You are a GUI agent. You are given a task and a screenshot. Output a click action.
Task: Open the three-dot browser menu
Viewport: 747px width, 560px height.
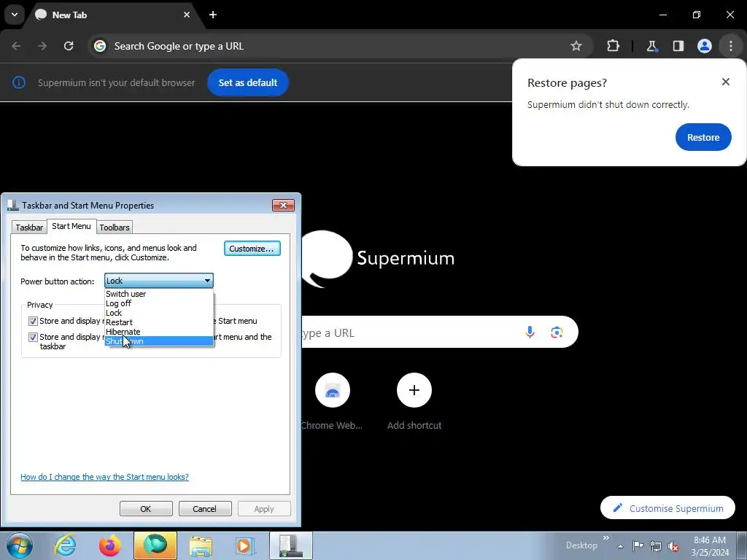point(731,46)
